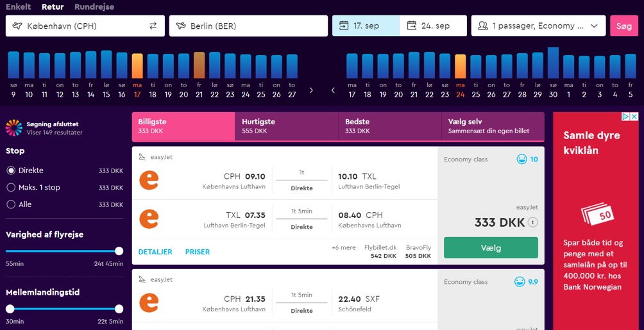Image resolution: width=644 pixels, height=330 pixels.
Task: Switch to the Hurtigste 555 DKK tab
Action: 286,126
